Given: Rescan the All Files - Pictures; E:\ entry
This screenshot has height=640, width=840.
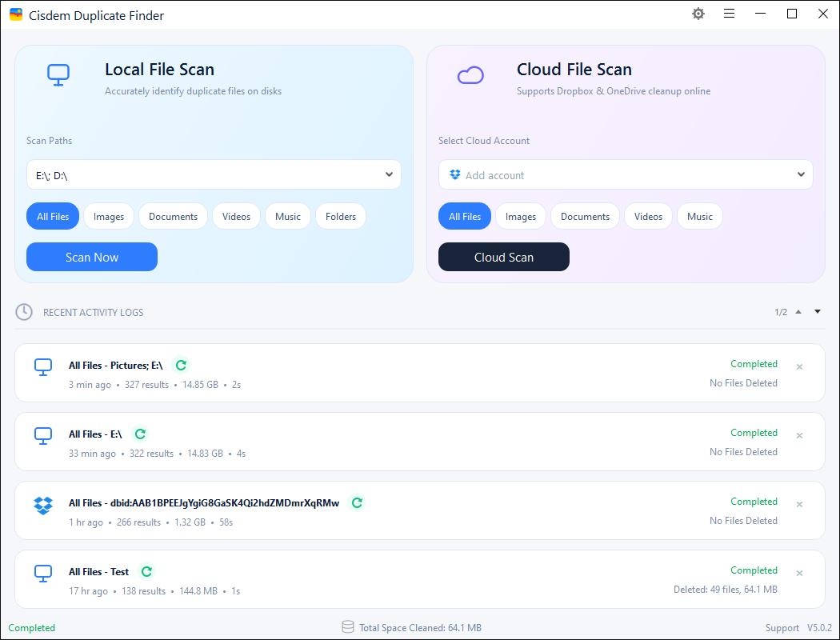Looking at the screenshot, I should [181, 365].
